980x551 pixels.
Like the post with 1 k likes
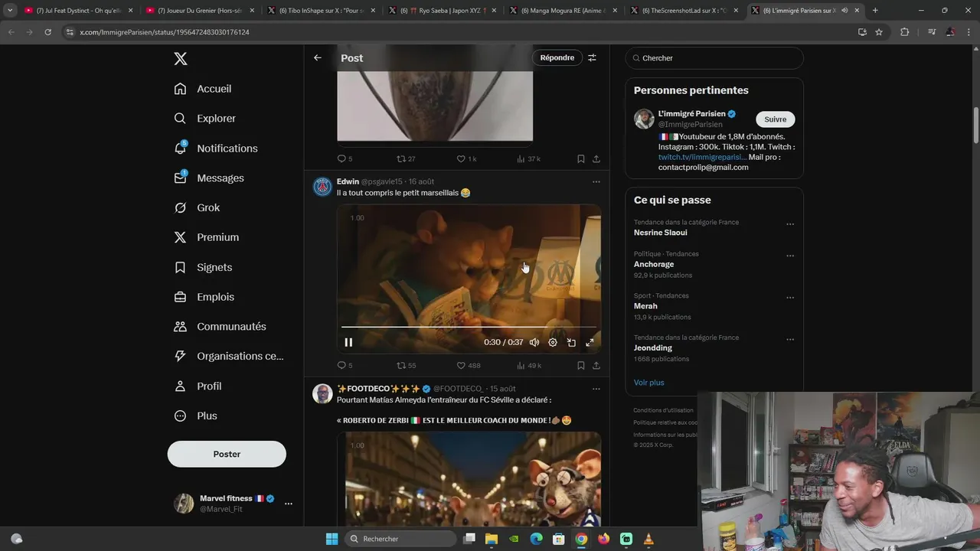click(x=467, y=159)
